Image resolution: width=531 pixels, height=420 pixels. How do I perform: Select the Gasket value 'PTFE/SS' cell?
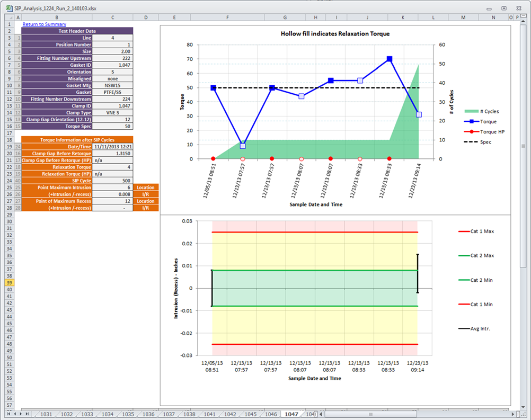tap(112, 92)
